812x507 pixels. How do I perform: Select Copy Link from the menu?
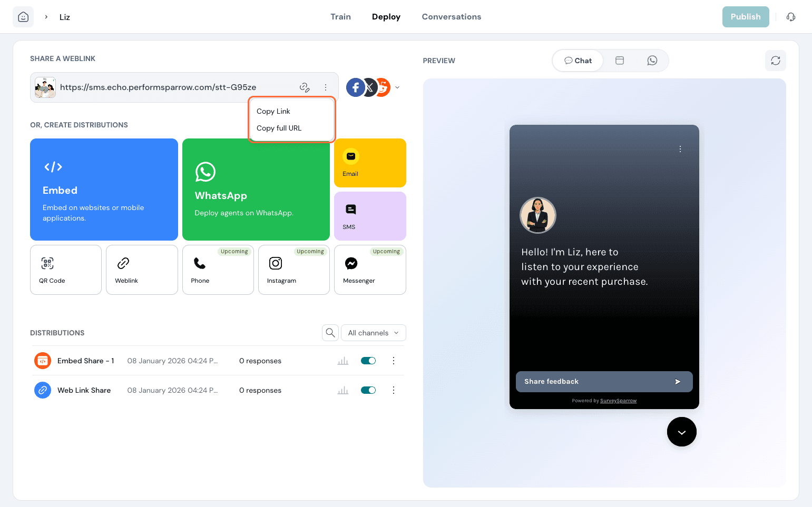coord(273,111)
